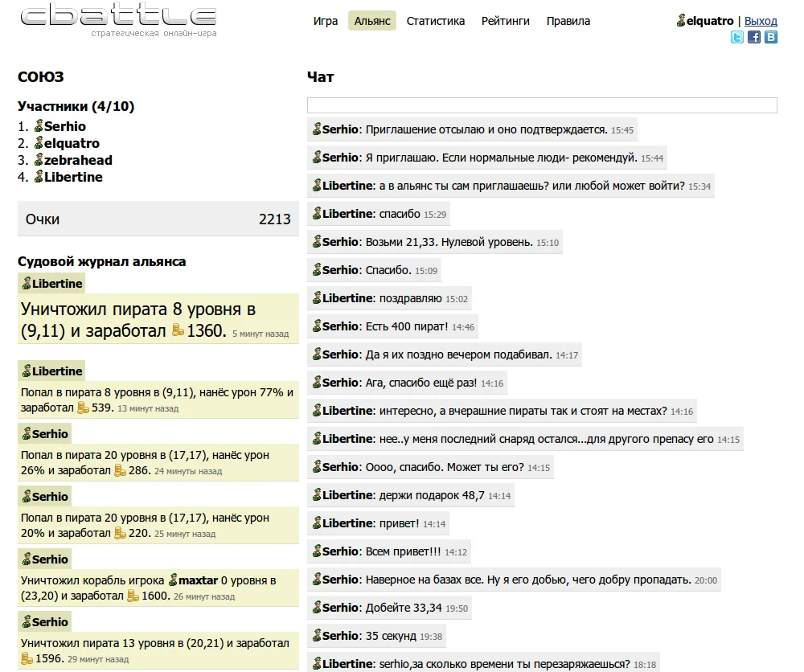Click the player icon next to elquatro in header
Screen dimensions: 804x672
pyautogui.click(x=681, y=21)
